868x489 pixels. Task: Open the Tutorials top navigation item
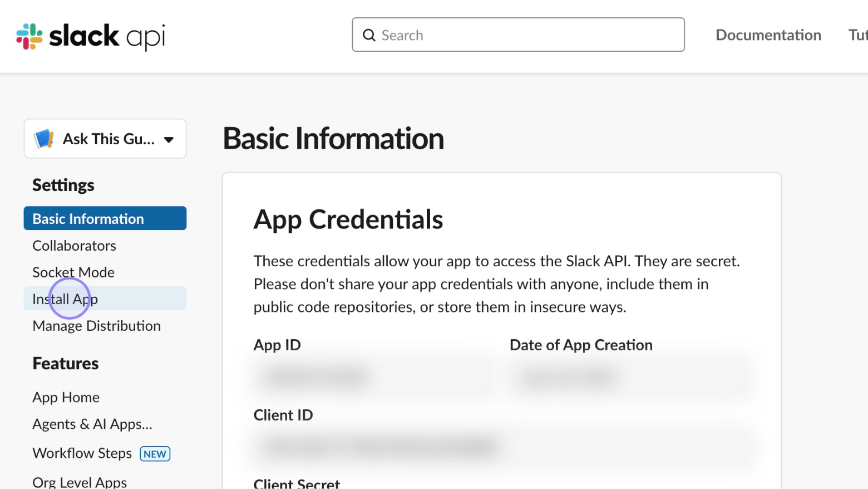click(857, 35)
